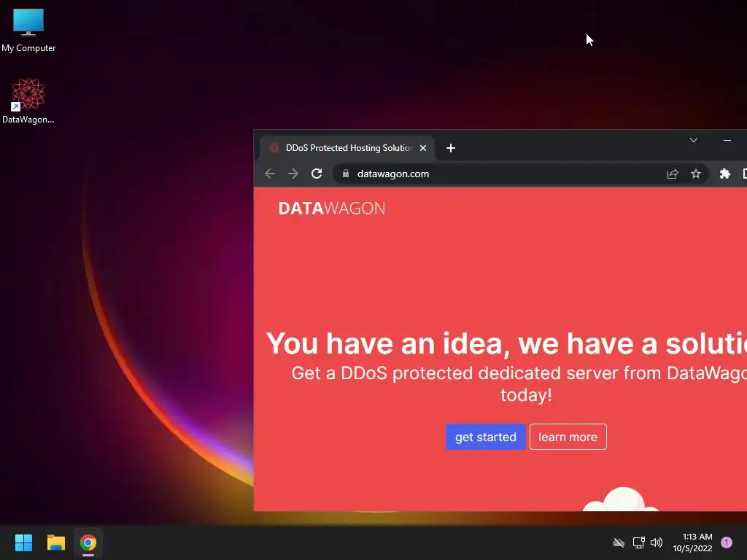Open the My Computer desktop icon
Screen dimensions: 747x560
[x=28, y=30]
